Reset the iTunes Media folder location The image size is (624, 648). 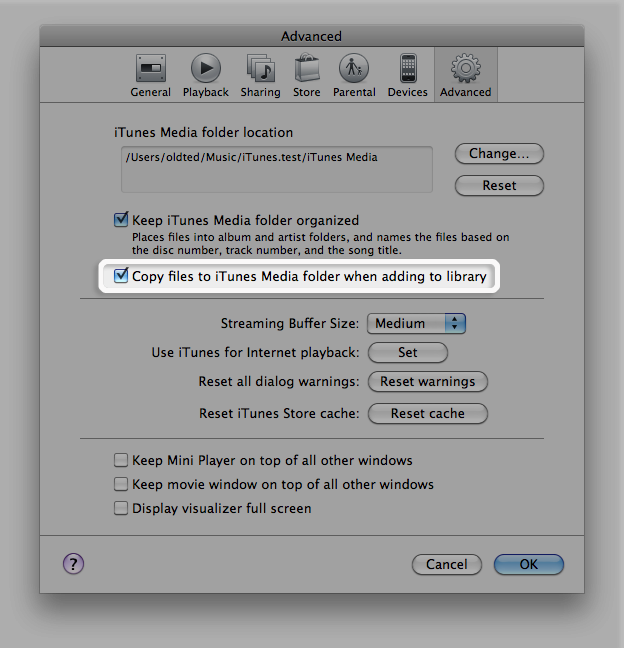pyautogui.click(x=499, y=186)
